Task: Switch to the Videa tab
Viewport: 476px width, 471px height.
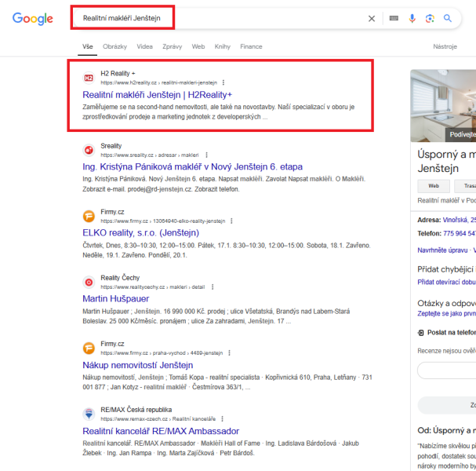Action: pos(144,46)
